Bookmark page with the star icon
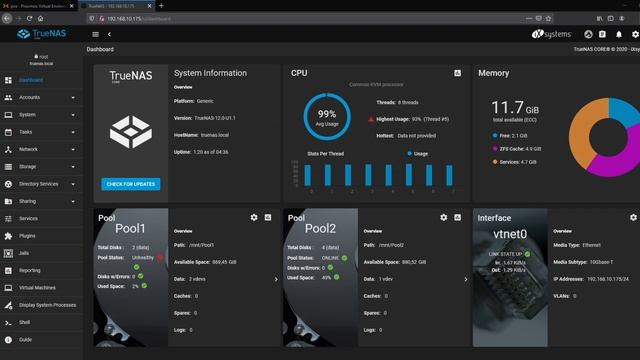This screenshot has height=360, width=640. point(549,18)
